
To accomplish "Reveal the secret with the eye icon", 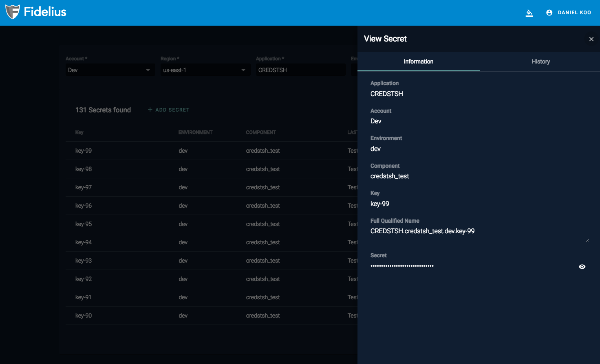I will [x=582, y=267].
